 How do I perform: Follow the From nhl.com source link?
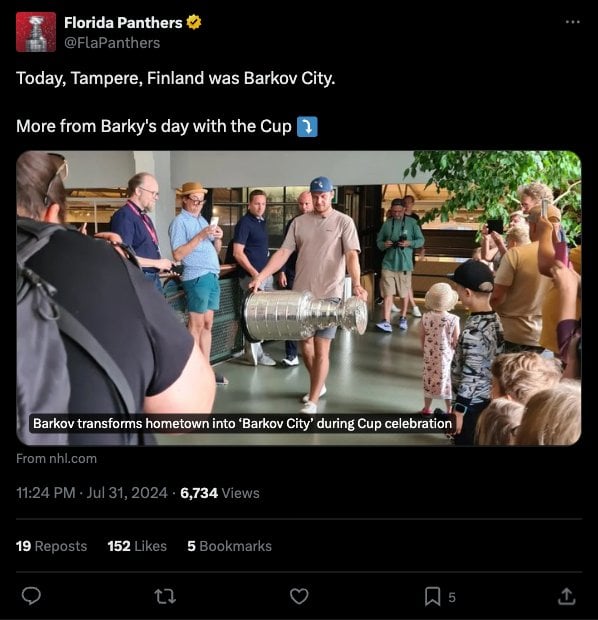pos(57,458)
